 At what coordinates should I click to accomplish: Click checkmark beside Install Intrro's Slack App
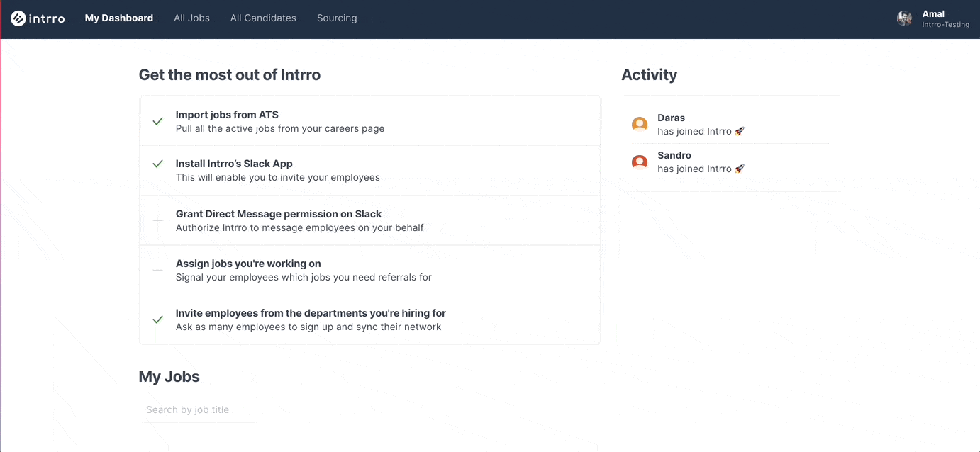click(158, 164)
